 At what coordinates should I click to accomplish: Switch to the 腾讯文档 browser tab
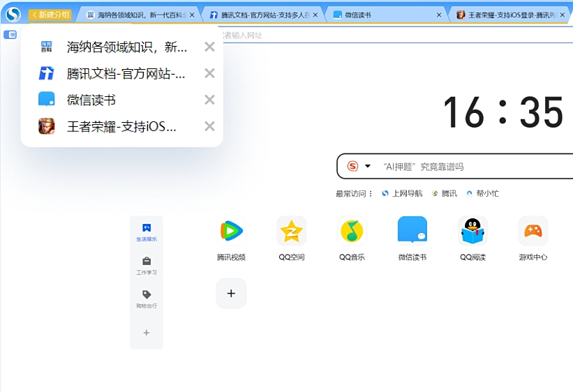tap(263, 15)
